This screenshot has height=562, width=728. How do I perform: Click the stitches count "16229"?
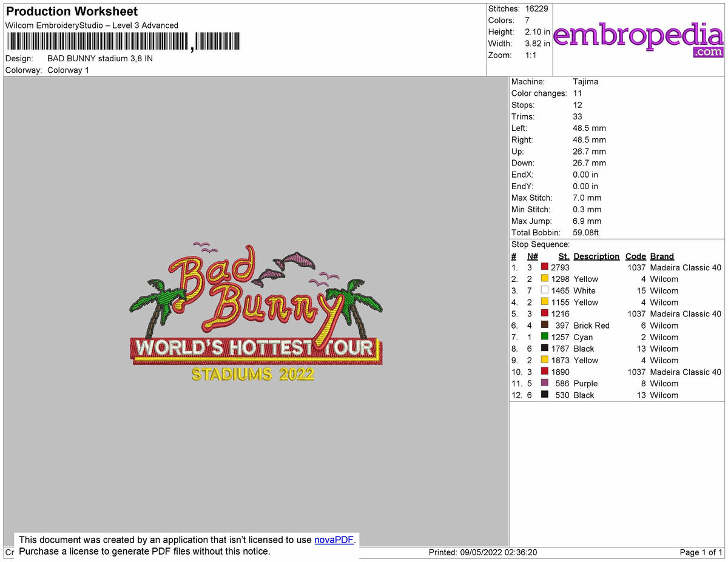coord(536,9)
